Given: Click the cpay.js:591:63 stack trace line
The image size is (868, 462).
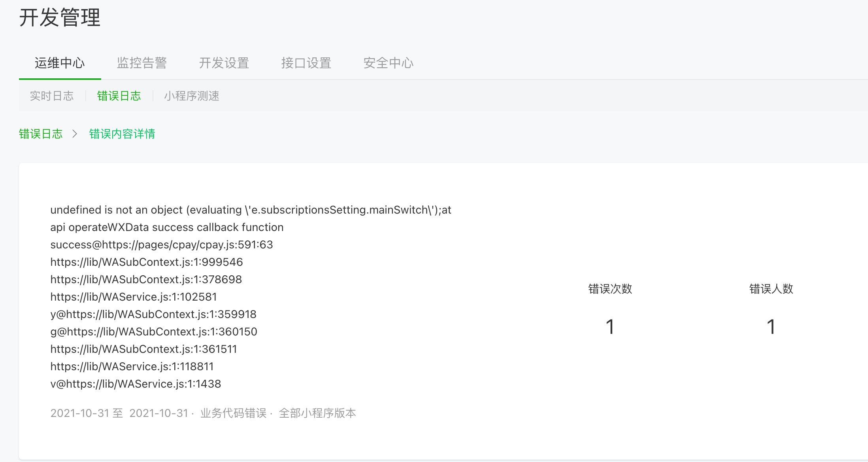Looking at the screenshot, I should 162,245.
